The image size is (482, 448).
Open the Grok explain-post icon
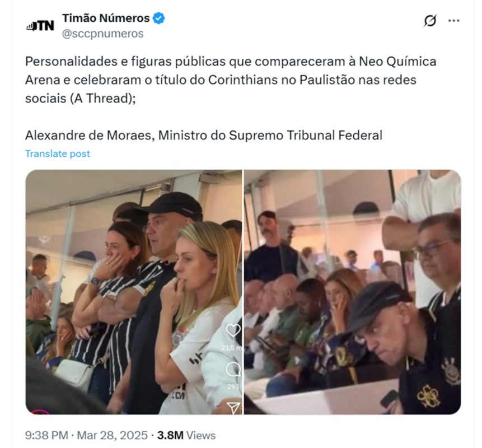(430, 21)
